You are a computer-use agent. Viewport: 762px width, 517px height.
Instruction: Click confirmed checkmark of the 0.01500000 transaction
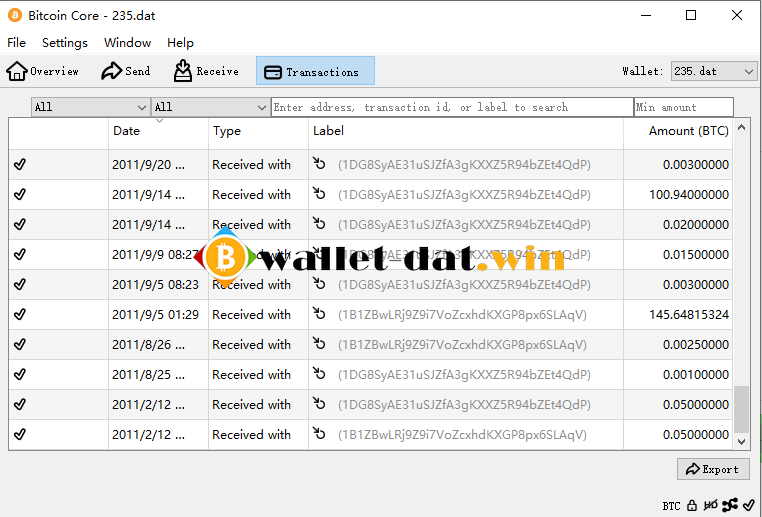20,255
